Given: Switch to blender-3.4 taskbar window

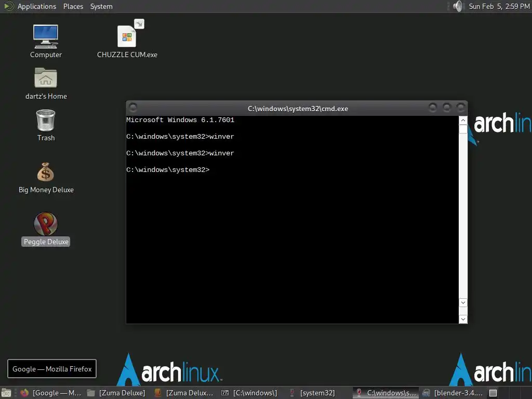Looking at the screenshot, I should (x=453, y=393).
